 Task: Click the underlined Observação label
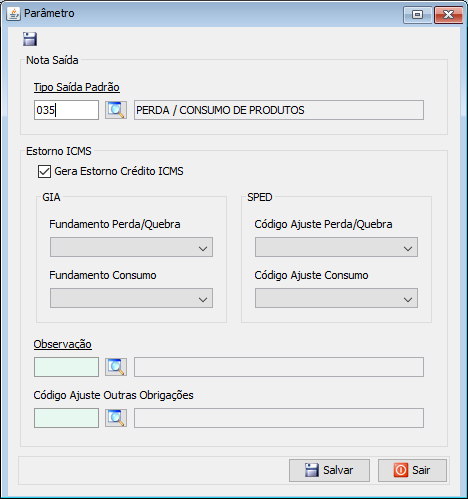(x=63, y=344)
